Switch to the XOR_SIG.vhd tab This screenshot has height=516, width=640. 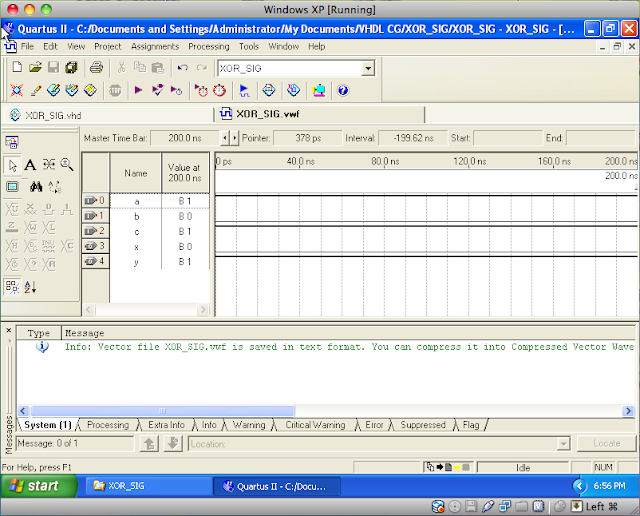[x=52, y=115]
